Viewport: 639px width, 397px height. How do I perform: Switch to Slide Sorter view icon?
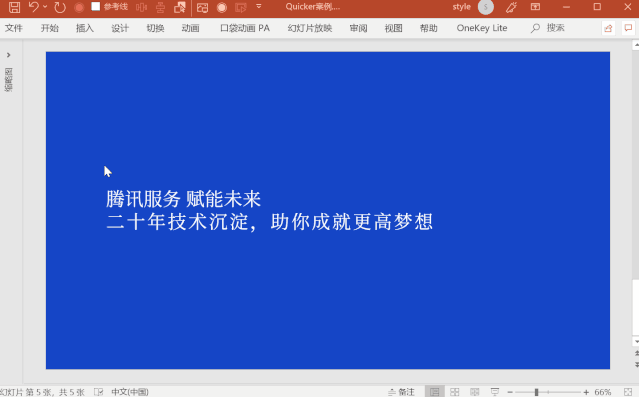(455, 392)
